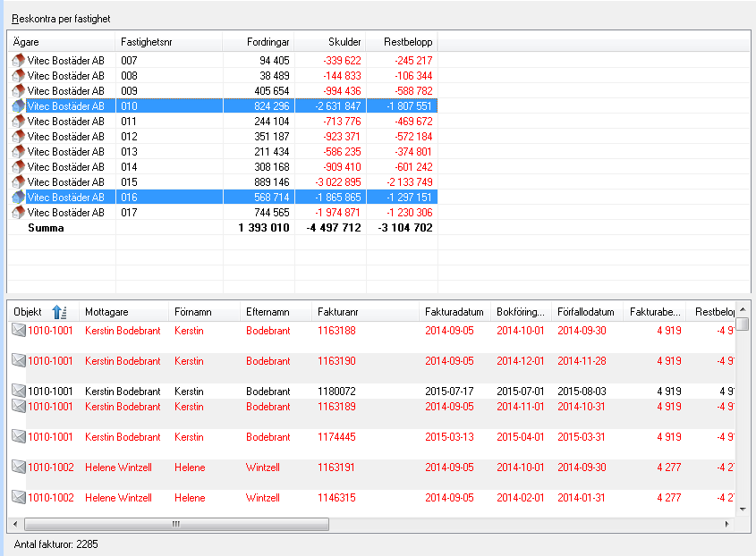
Task: Click invoice number 1163188
Action: tap(336, 330)
